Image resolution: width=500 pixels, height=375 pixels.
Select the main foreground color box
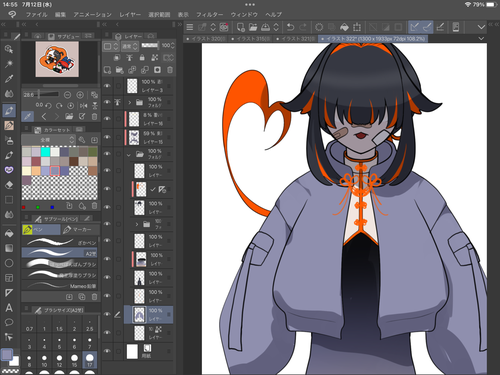coord(7,354)
